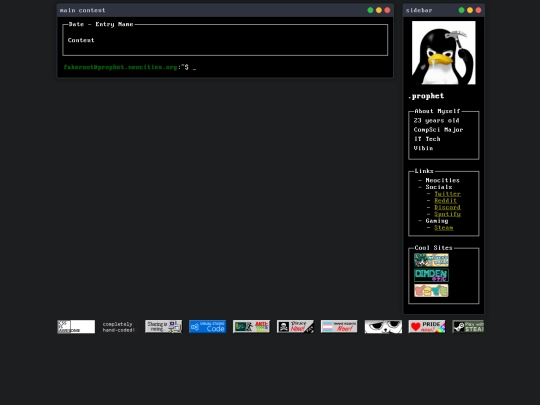540x405 pixels.
Task: Click the Tux penguin avatar image
Action: click(x=444, y=53)
